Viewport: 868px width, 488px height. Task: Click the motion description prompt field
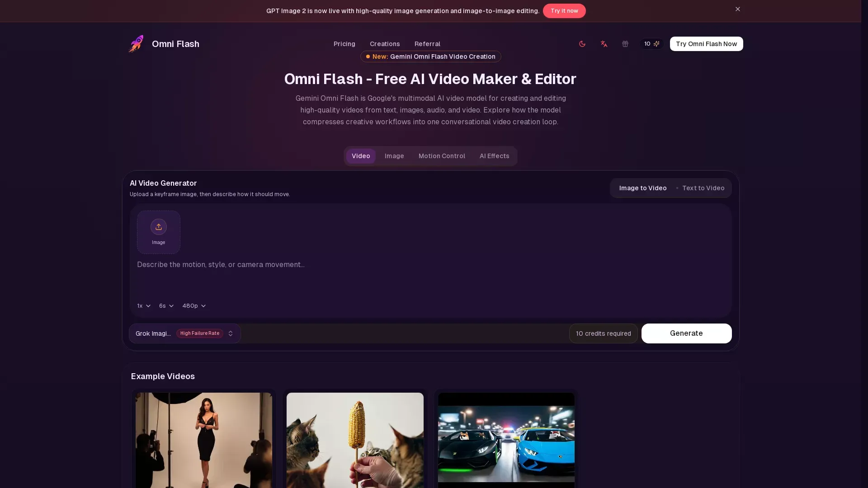(430, 277)
